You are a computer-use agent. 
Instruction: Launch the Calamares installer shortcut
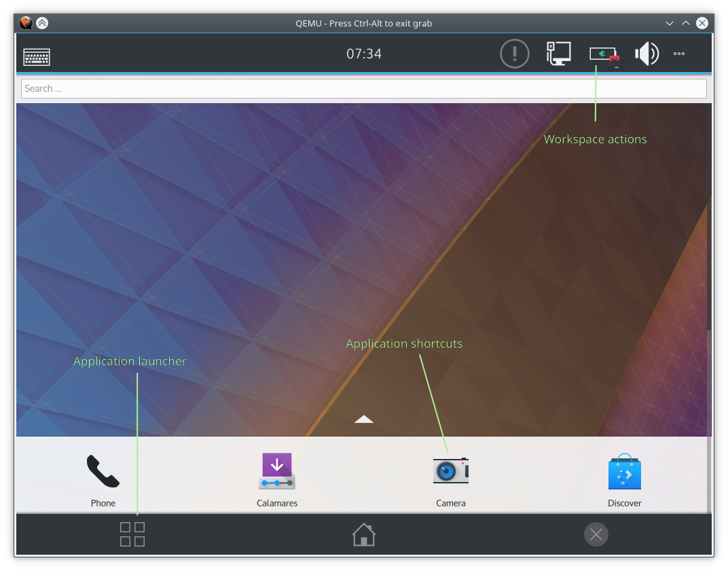pyautogui.click(x=276, y=481)
